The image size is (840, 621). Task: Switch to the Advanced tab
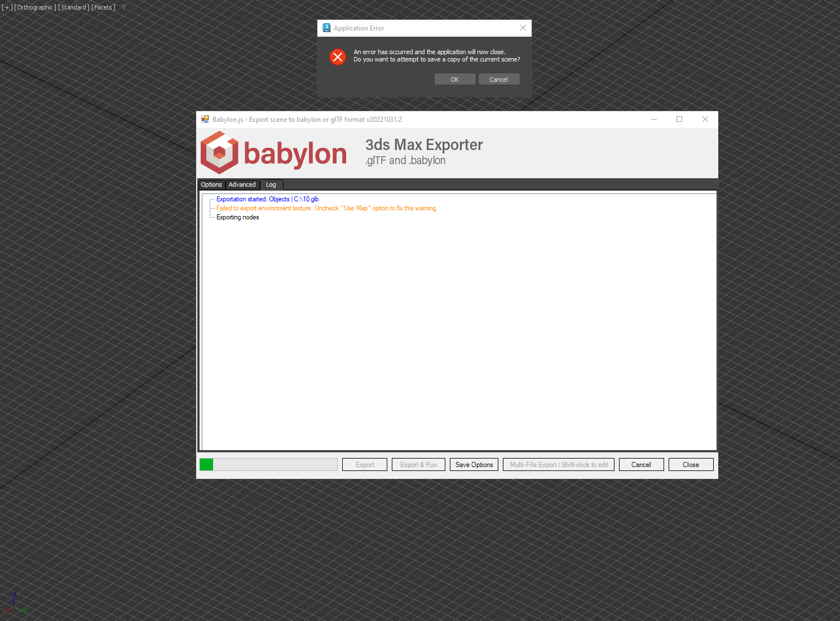point(242,184)
